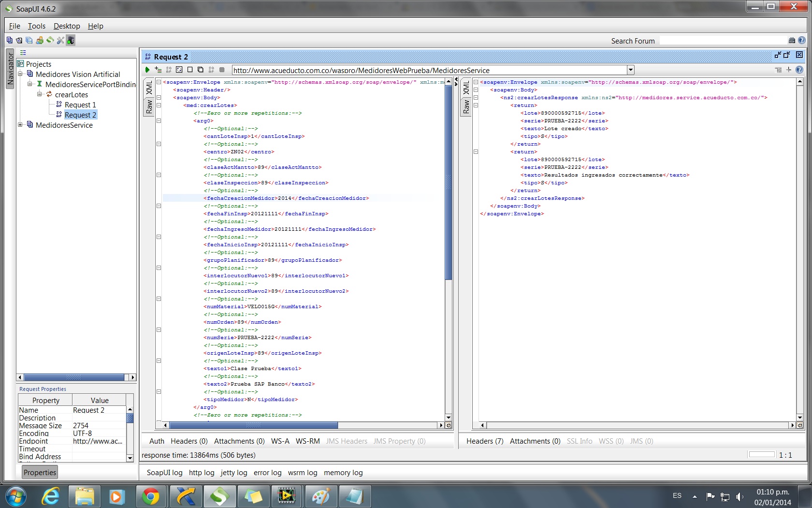
Task: Show the memory log
Action: [x=343, y=473]
